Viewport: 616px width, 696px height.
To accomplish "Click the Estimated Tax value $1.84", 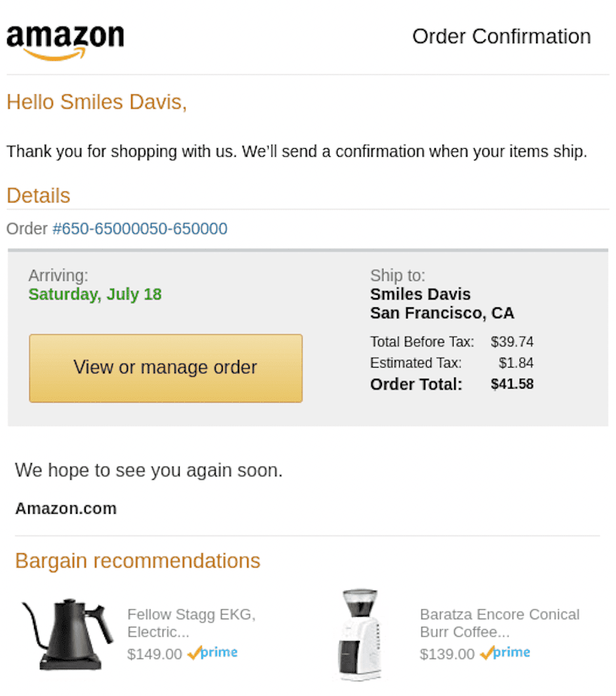I will tap(516, 363).
